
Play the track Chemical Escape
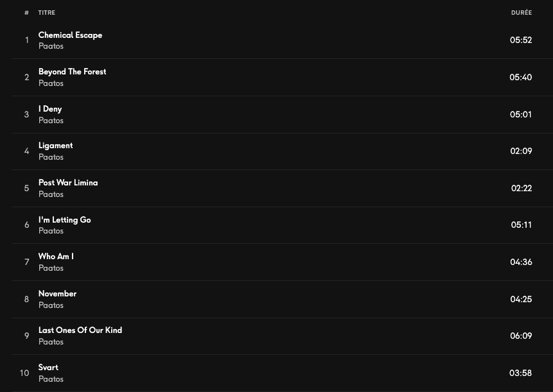pyautogui.click(x=70, y=35)
